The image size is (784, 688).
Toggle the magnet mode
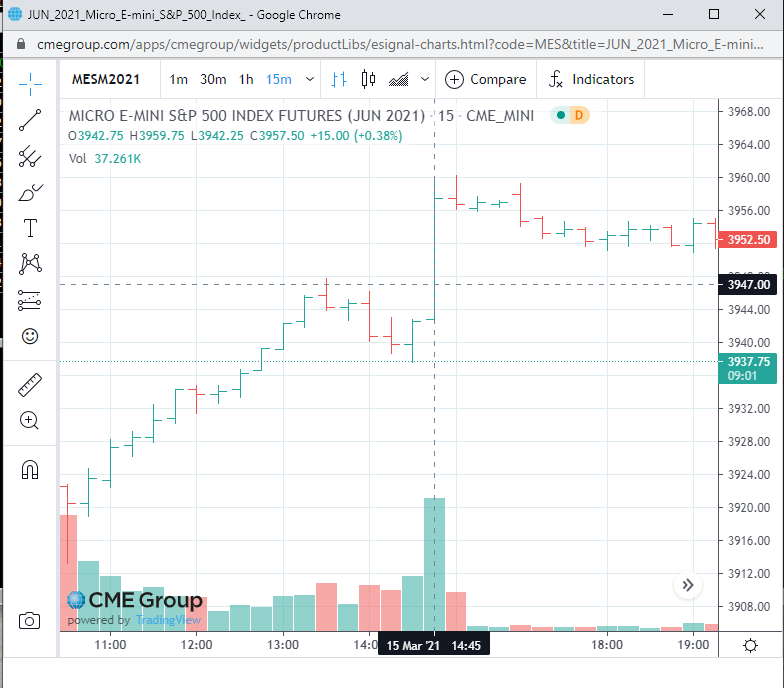pyautogui.click(x=30, y=470)
